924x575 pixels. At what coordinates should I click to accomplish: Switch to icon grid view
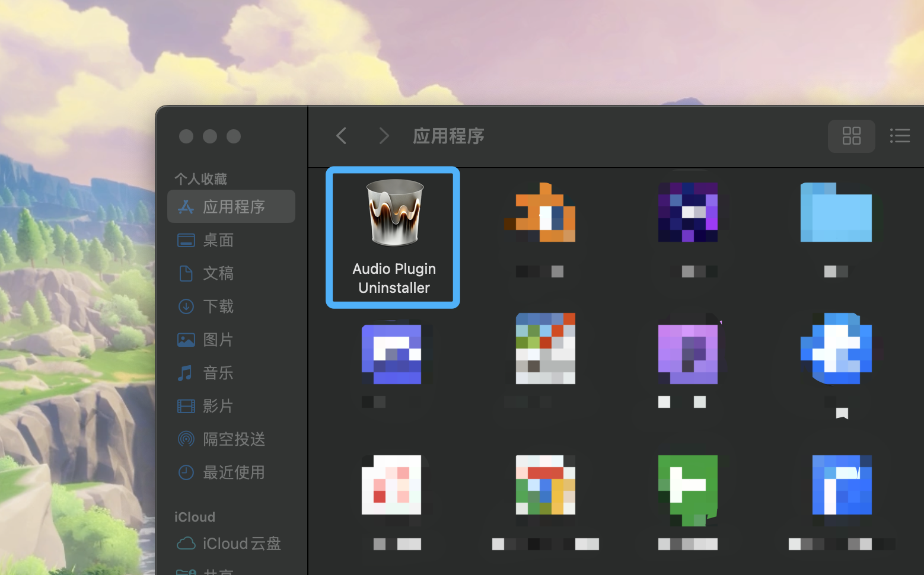pyautogui.click(x=851, y=136)
